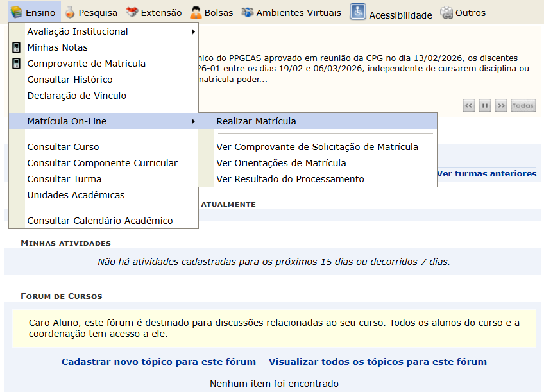Viewport: 544px width, 392px height.
Task: Click Cadastrar novo tópico para este fórum
Action: pos(159,361)
